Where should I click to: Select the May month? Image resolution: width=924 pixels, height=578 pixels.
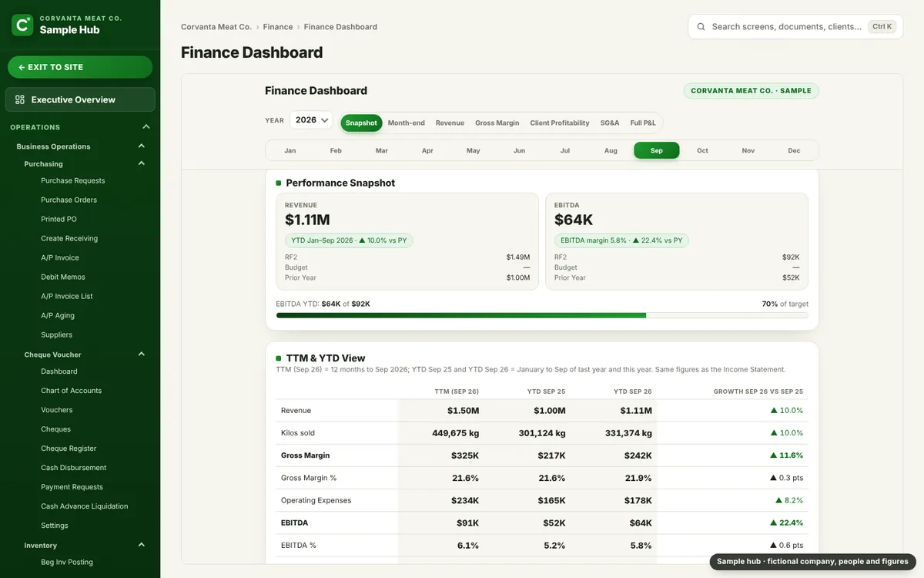click(x=473, y=150)
